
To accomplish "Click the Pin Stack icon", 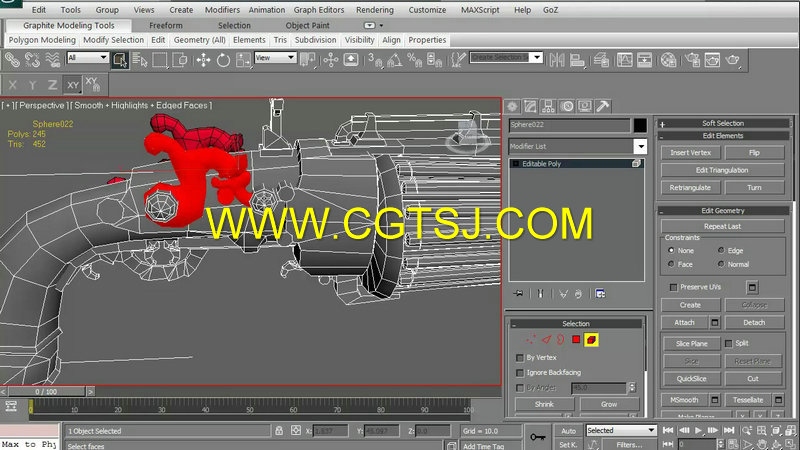I will tap(518, 293).
